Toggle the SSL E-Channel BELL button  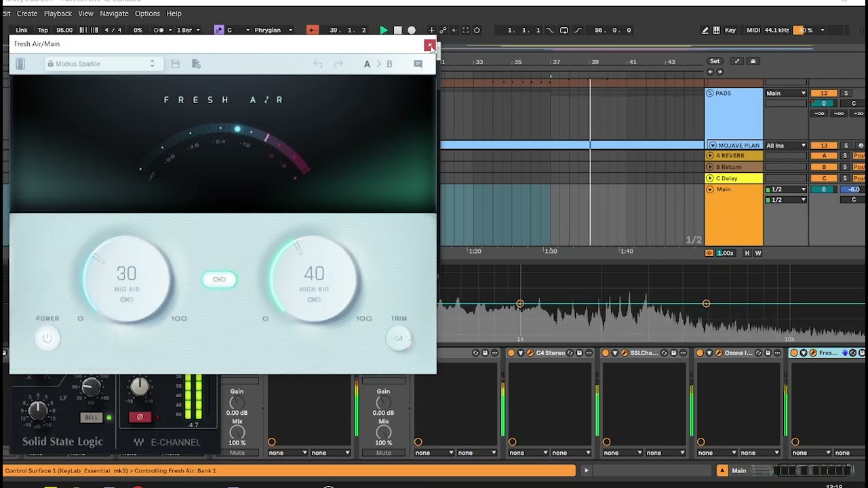tap(92, 418)
